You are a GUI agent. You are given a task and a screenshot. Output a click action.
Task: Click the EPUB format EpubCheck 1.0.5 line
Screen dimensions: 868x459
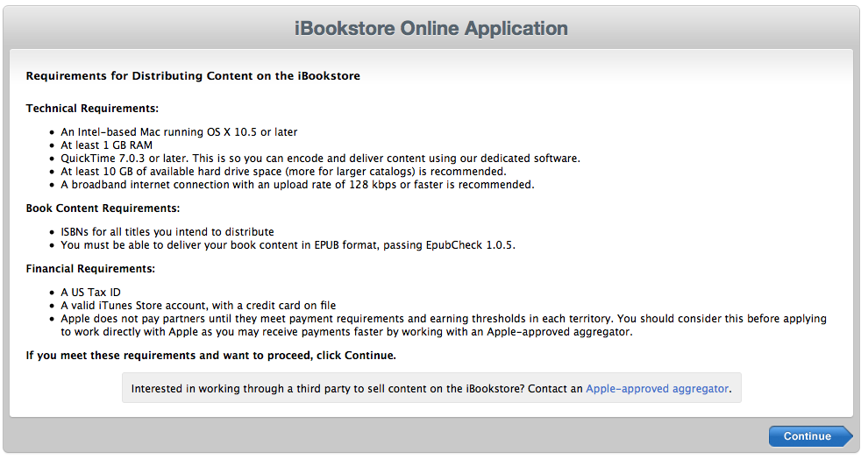pyautogui.click(x=288, y=245)
